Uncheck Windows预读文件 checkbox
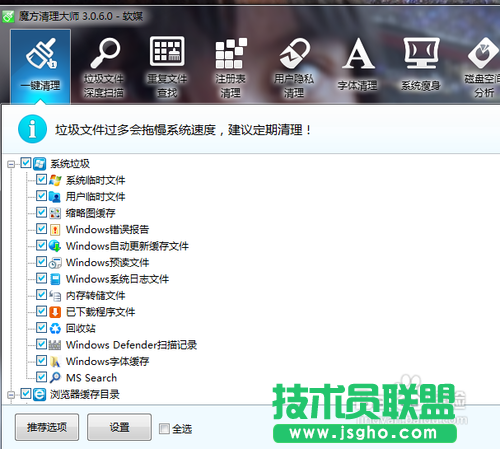Screen dimensions: 500x449 tap(41, 262)
